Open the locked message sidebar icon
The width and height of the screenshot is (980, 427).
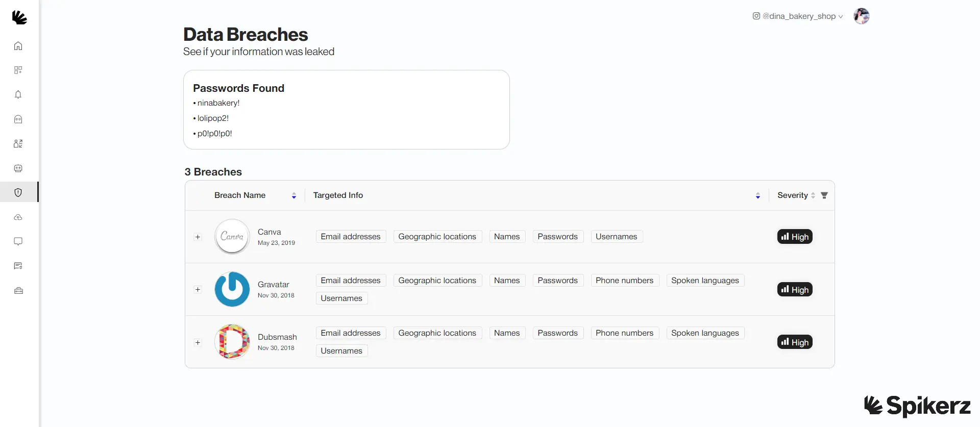[x=18, y=266]
